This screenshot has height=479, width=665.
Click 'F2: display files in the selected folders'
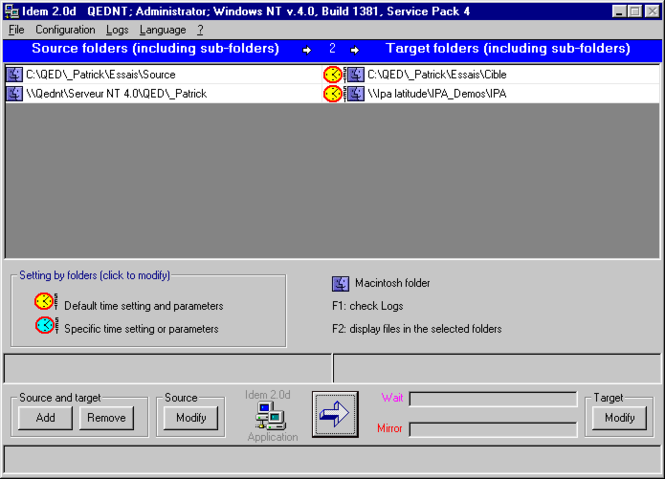[417, 329]
